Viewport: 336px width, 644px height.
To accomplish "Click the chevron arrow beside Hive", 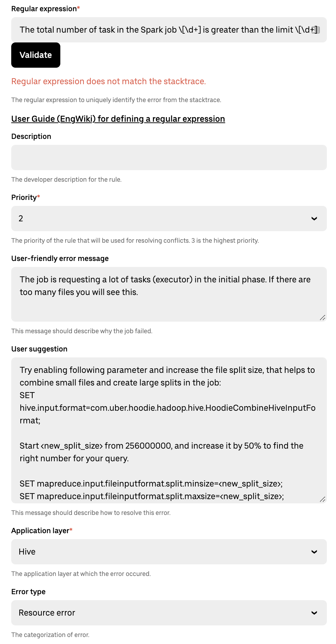I will pos(314,552).
